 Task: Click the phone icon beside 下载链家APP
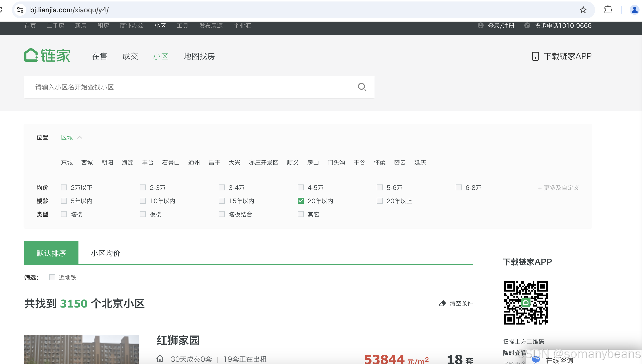[535, 56]
